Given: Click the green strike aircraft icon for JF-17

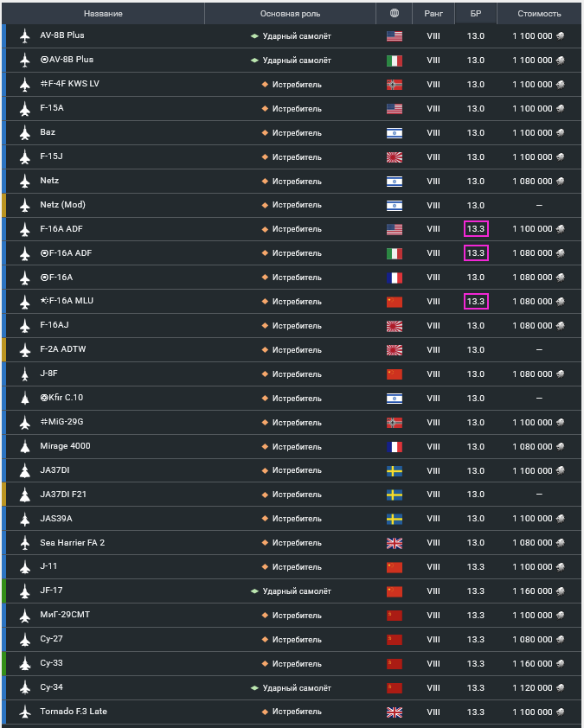Looking at the screenshot, I should (254, 591).
